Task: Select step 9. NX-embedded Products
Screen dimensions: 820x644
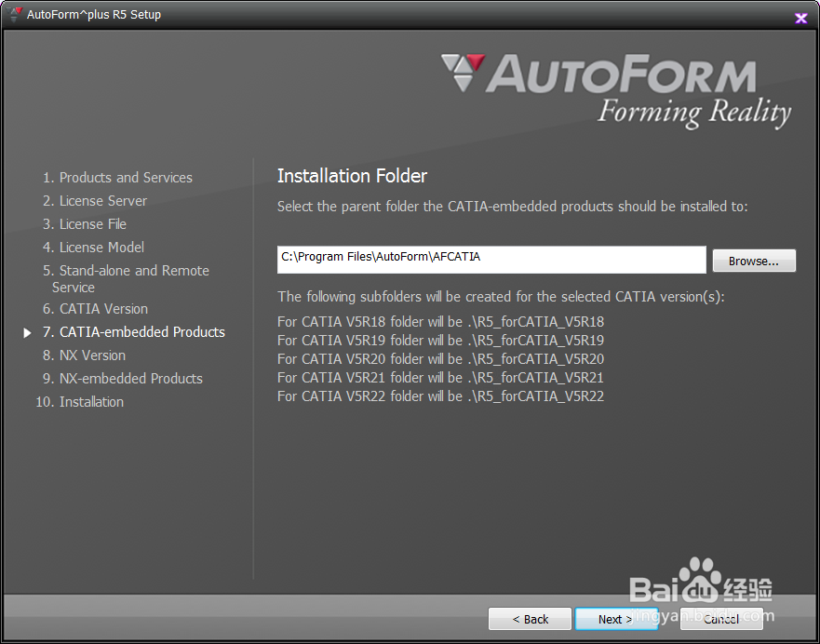Action: (123, 379)
